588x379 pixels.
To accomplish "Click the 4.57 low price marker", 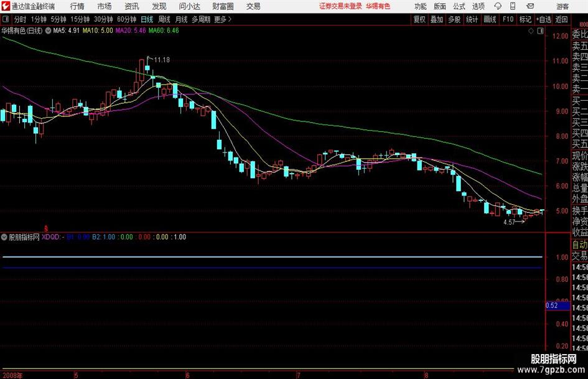I will pos(509,222).
